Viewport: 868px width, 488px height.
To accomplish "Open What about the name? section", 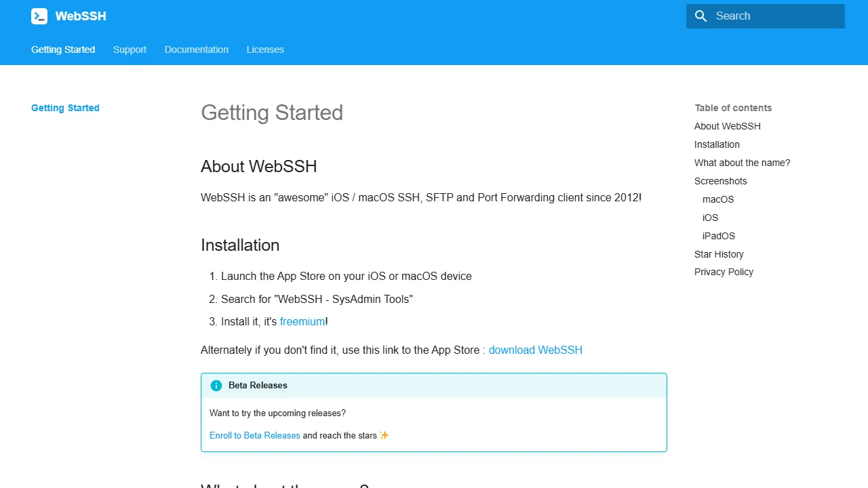I will [742, 163].
